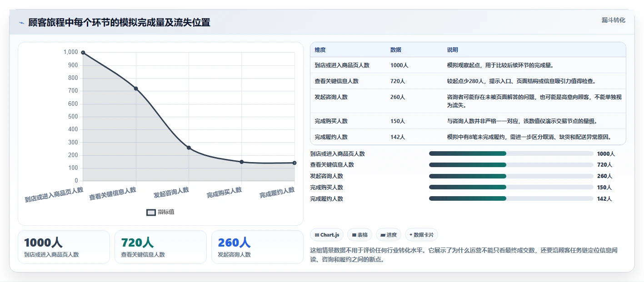Viewport: 644px width, 282px height.
Task: Click the 数据 column header
Action: pos(395,50)
